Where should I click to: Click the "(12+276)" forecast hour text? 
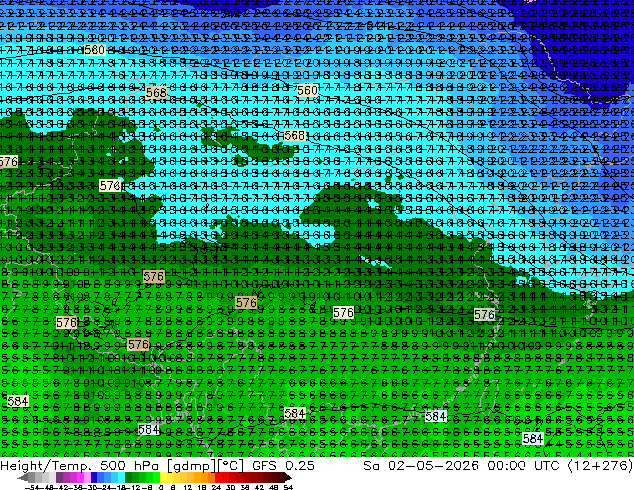(600, 466)
